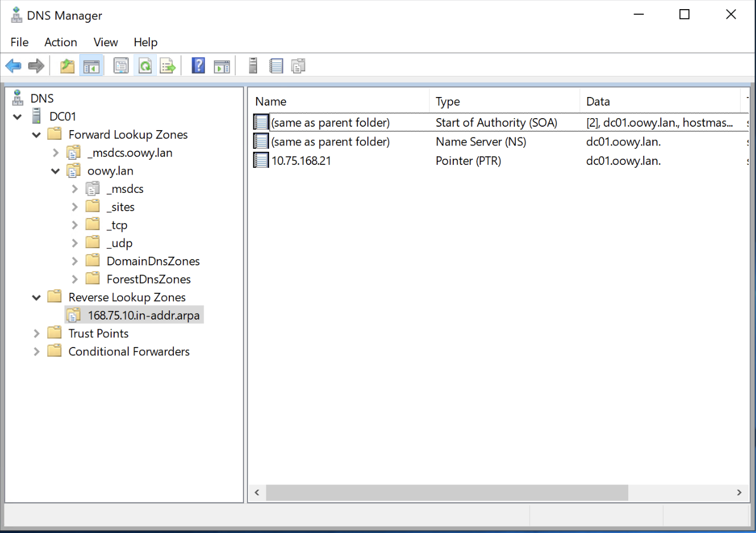Viewport: 756px width, 533px height.
Task: Open Properties from the toolbar
Action: tap(121, 66)
